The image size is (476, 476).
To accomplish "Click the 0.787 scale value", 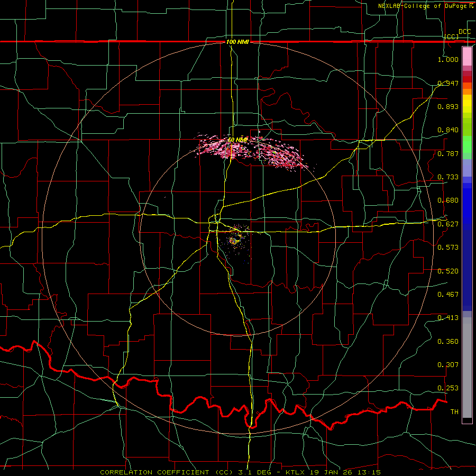I will point(448,153).
